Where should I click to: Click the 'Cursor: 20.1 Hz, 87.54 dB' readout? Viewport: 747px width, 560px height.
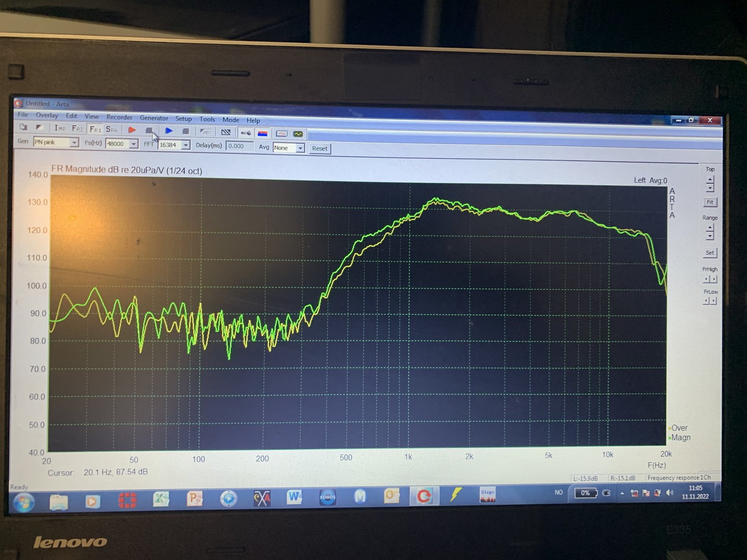coord(98,472)
